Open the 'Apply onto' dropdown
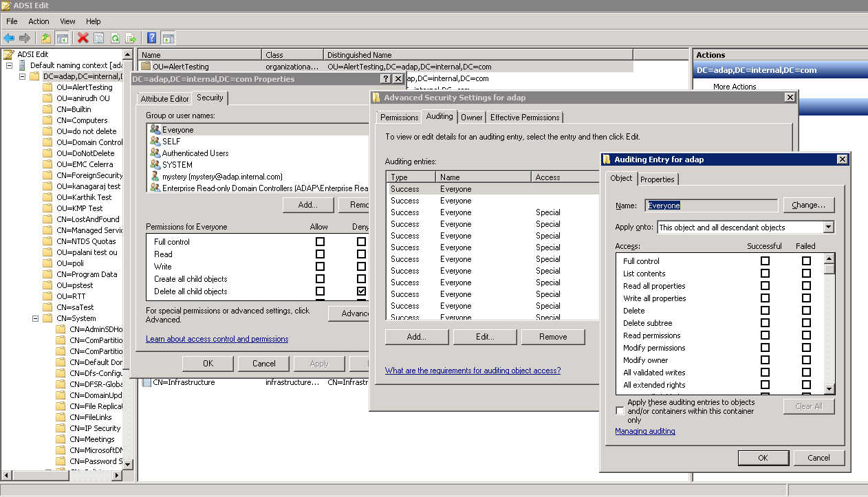Screen dimensions: 868x497 click(x=828, y=228)
